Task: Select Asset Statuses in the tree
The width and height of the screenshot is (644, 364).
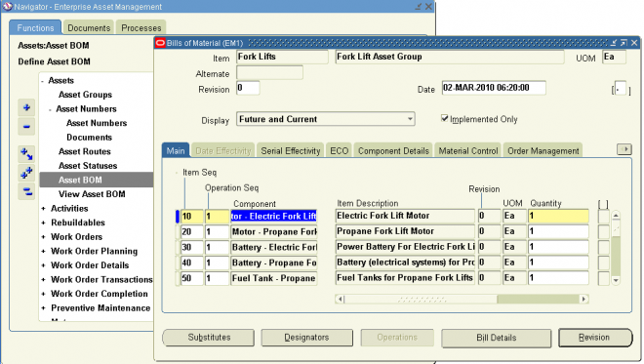Action: pyautogui.click(x=88, y=166)
